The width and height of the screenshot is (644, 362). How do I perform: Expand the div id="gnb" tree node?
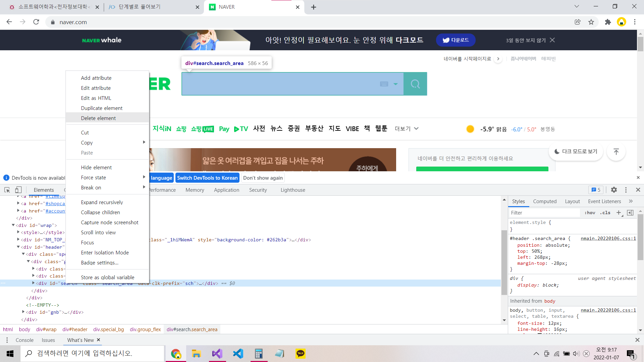pyautogui.click(x=23, y=312)
